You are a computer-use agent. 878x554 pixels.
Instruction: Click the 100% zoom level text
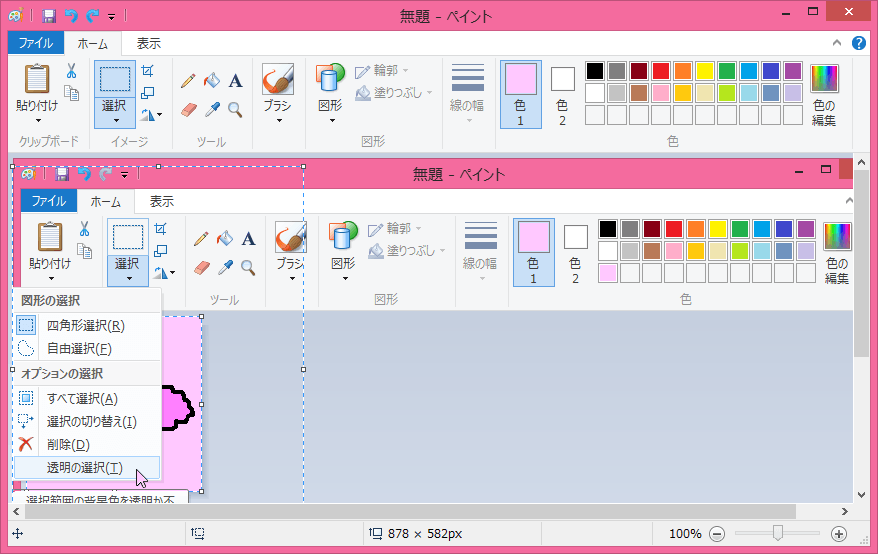tap(685, 534)
